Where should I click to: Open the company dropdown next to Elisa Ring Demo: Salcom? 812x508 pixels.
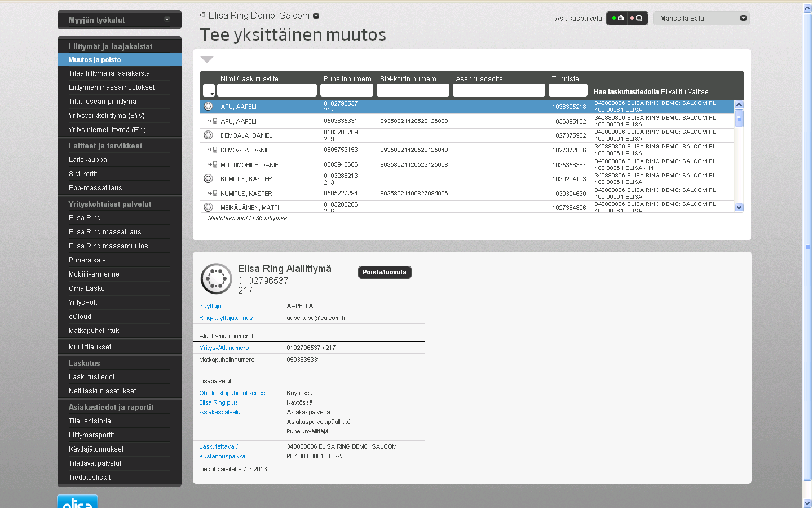pyautogui.click(x=316, y=16)
